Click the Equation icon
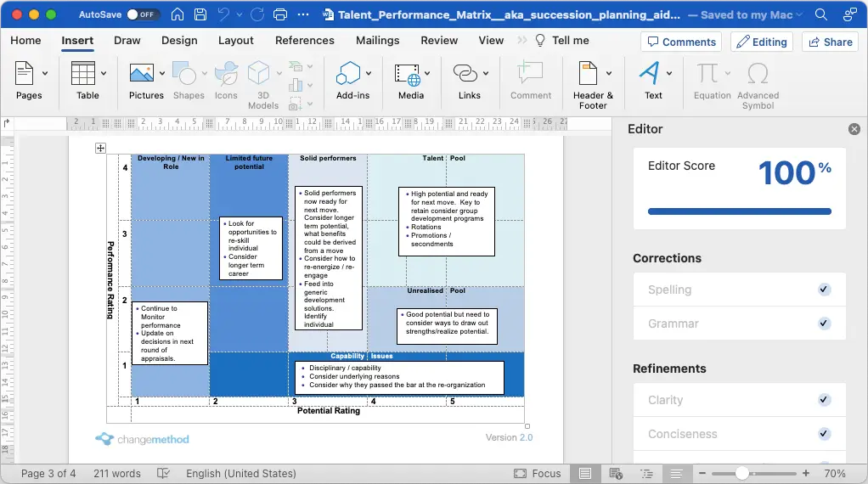This screenshot has height=484, width=868. click(x=707, y=74)
